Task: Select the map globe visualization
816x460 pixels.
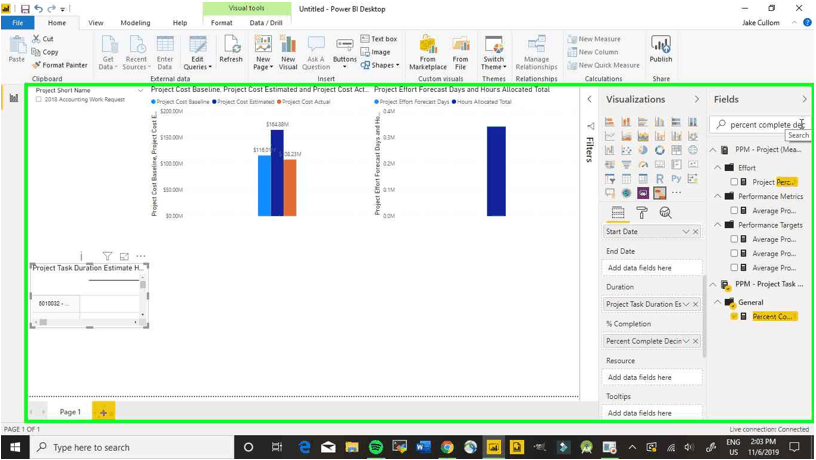Action: tap(693, 150)
